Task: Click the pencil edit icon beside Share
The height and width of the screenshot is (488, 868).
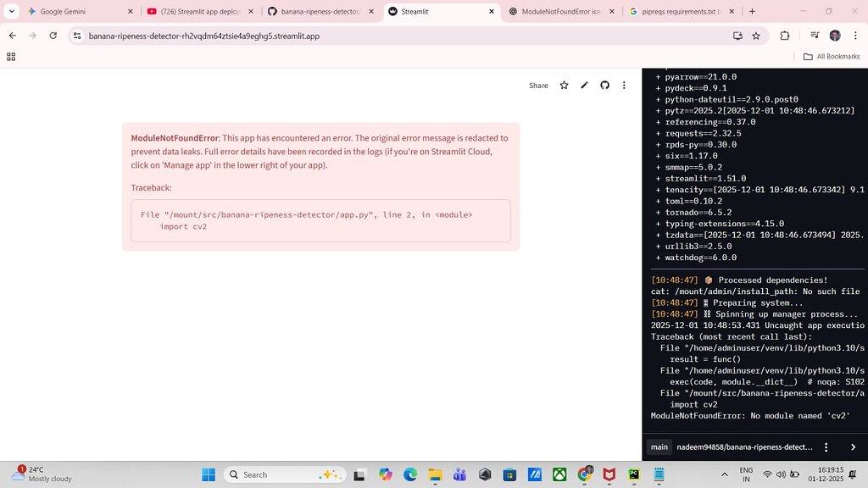Action: point(584,85)
